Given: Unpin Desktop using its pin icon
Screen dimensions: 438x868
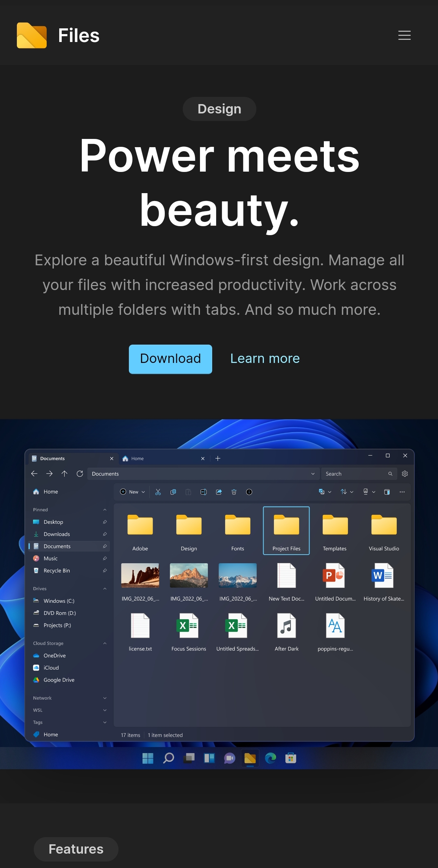Looking at the screenshot, I should [x=105, y=522].
